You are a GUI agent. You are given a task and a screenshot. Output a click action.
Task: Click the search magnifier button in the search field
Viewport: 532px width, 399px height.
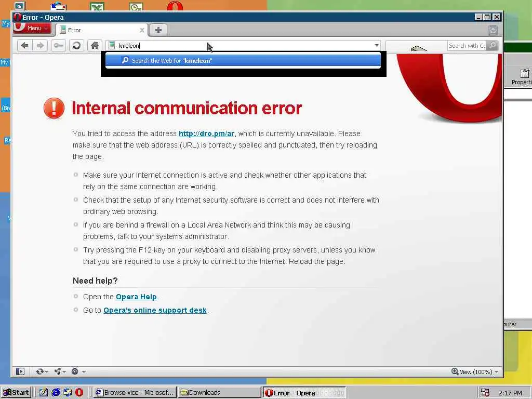pyautogui.click(x=493, y=46)
